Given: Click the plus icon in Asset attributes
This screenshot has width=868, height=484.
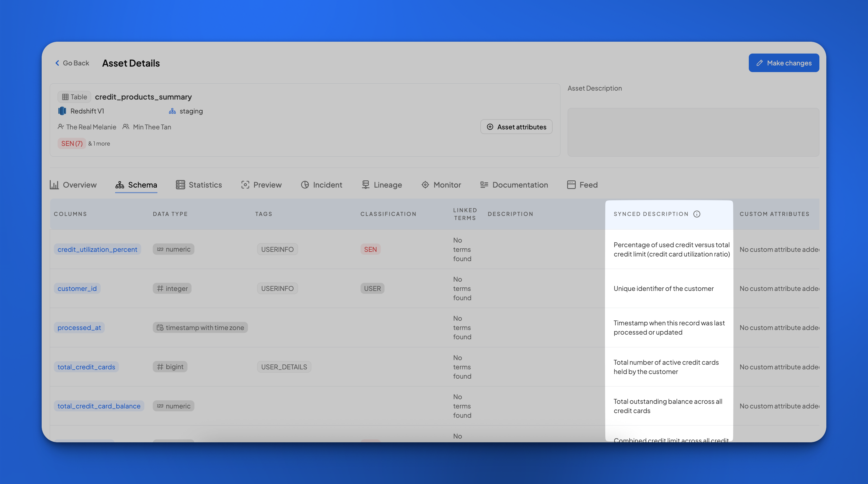Looking at the screenshot, I should point(490,127).
